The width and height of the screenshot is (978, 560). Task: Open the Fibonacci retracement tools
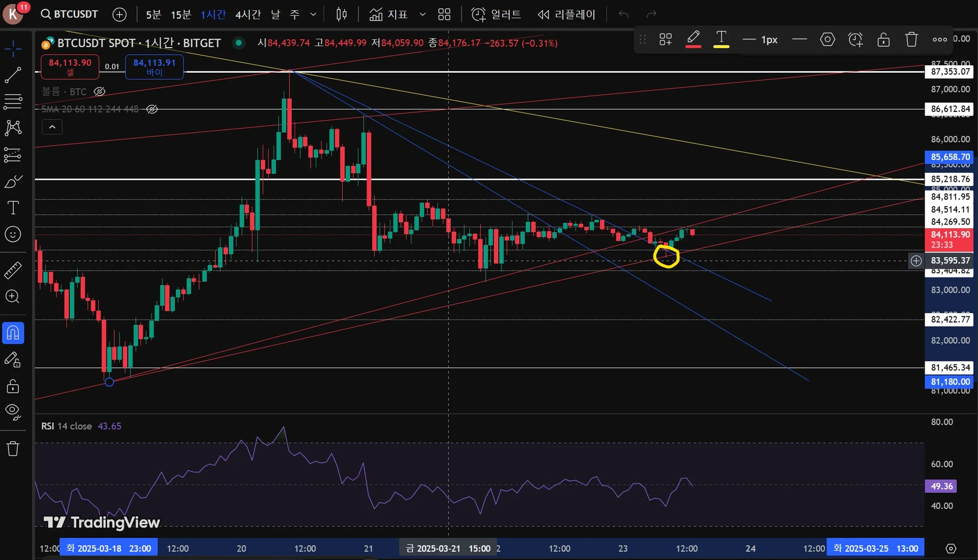[x=13, y=101]
